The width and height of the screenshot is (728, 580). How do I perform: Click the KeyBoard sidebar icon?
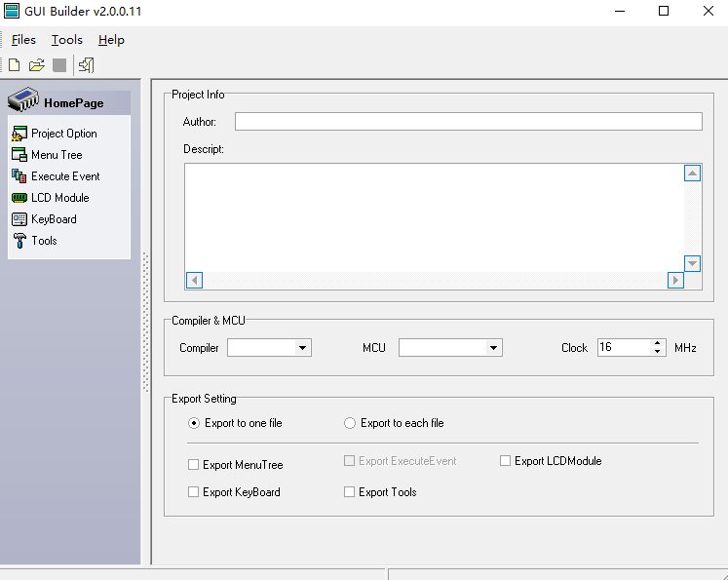tap(19, 219)
